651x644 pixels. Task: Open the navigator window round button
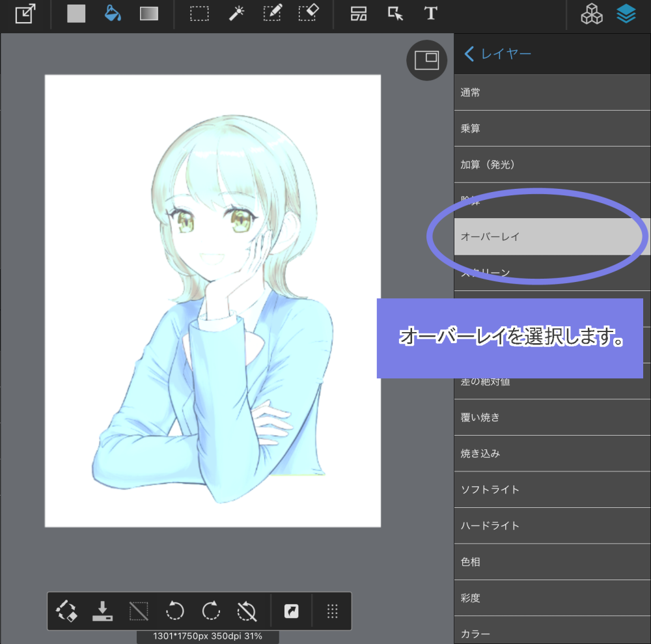pos(427,61)
